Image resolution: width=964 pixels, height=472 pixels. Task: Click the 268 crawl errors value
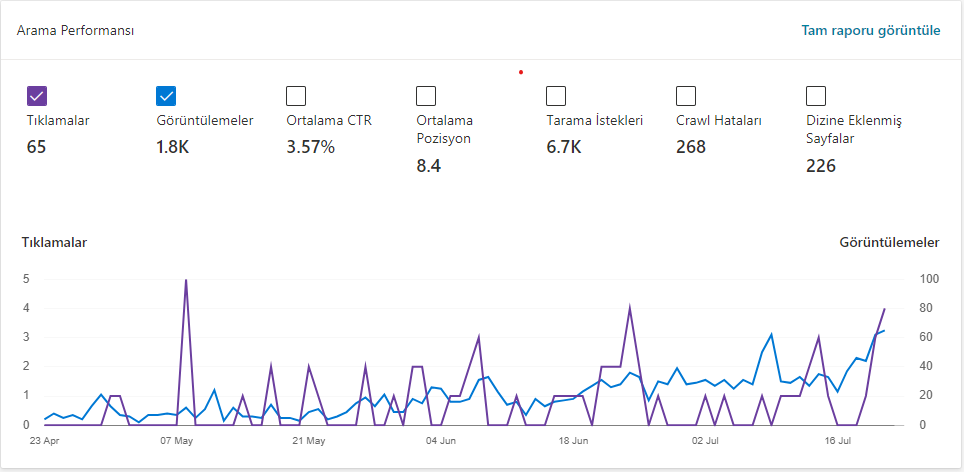[x=691, y=148]
